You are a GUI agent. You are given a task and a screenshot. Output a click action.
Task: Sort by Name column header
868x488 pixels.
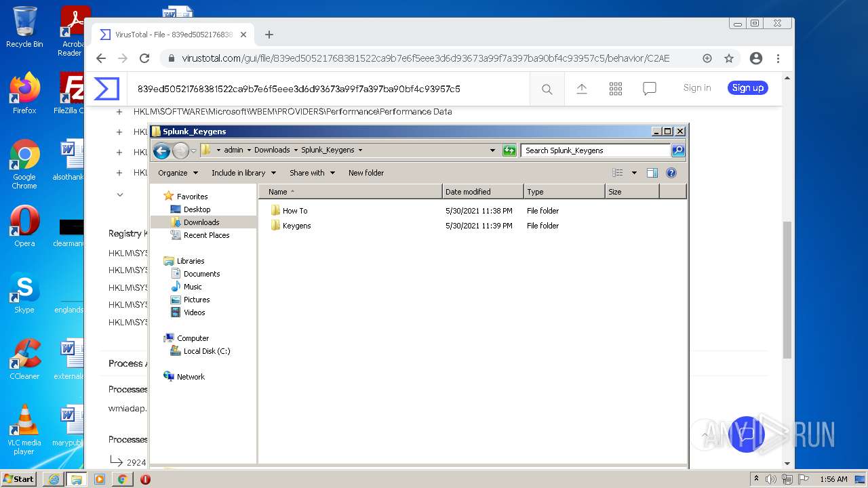coord(350,192)
